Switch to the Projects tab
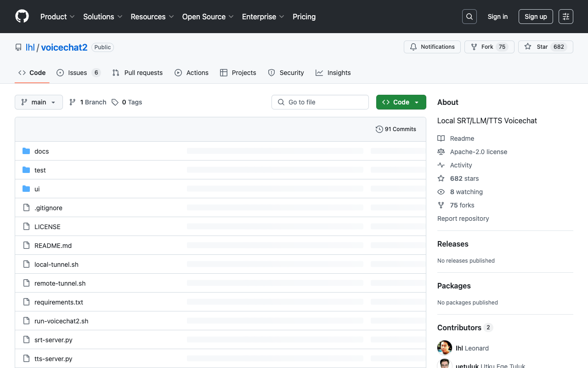588x368 pixels. click(x=238, y=73)
